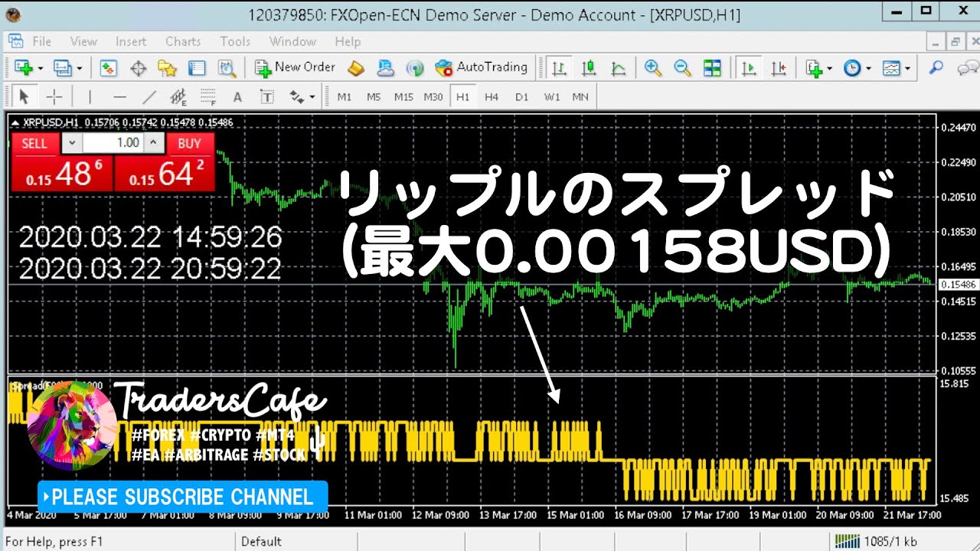Switch timeframe to M15
This screenshot has width=980, height=551.
pyautogui.click(x=403, y=97)
